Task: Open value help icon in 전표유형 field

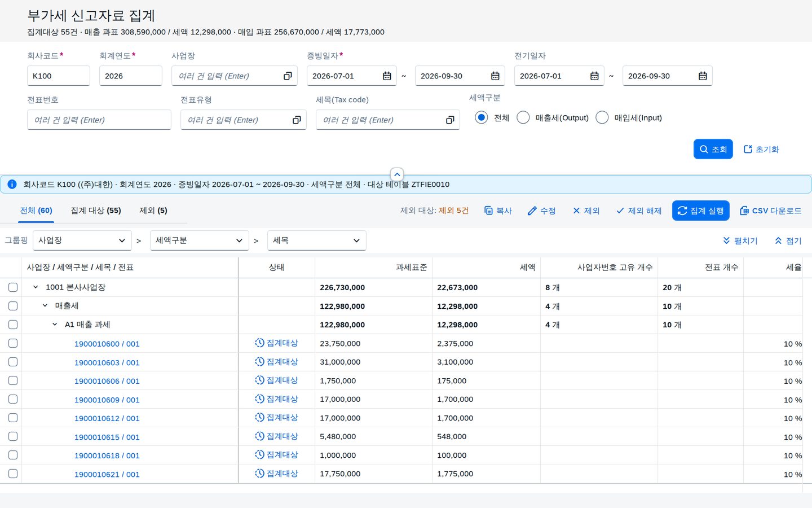Action: point(297,120)
